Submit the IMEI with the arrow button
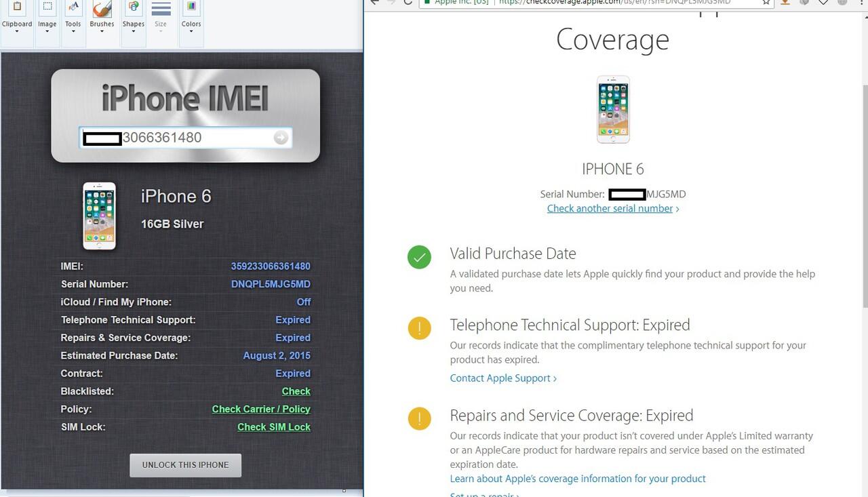The image size is (868, 497). tap(281, 138)
